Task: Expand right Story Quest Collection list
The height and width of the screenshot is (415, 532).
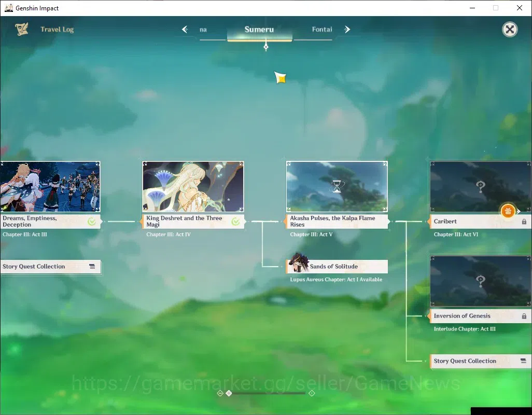Action: pos(481,361)
